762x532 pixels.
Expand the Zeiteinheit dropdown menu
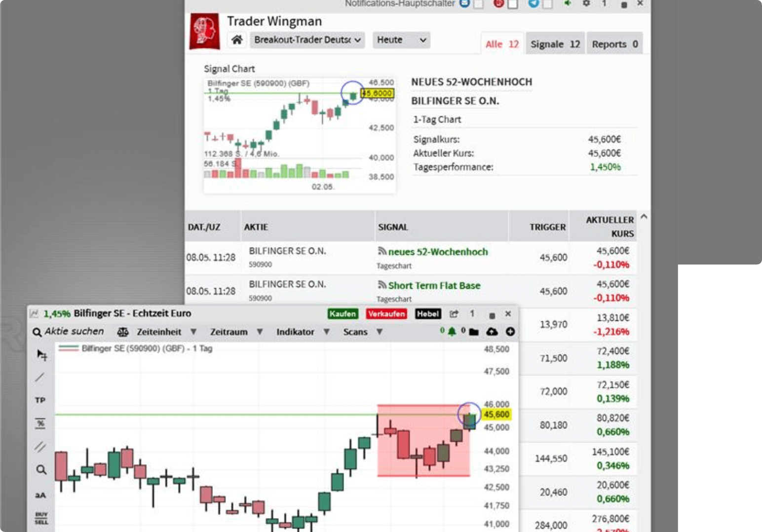click(x=166, y=332)
